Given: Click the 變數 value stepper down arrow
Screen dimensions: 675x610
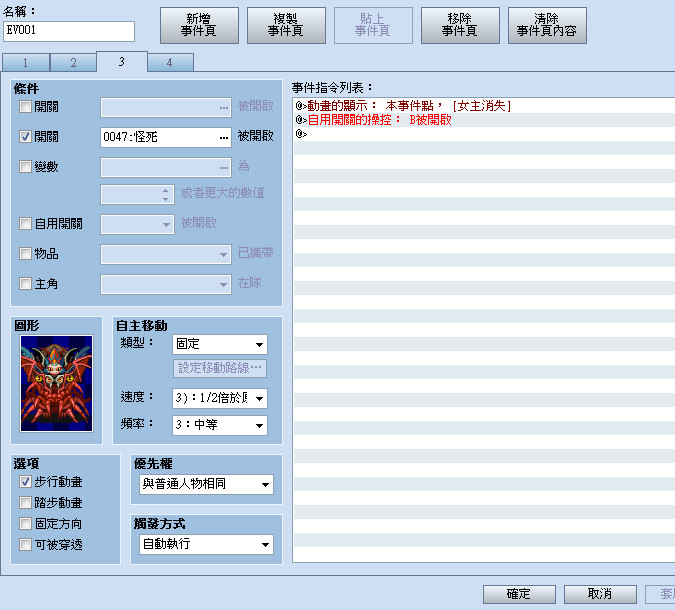Looking at the screenshot, I should click(166, 199).
